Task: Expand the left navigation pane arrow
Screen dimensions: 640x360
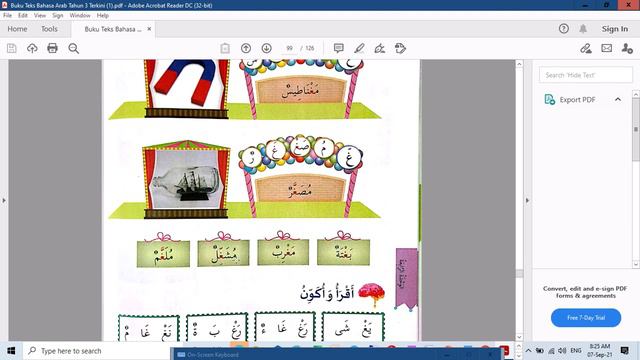Action: 4,200
